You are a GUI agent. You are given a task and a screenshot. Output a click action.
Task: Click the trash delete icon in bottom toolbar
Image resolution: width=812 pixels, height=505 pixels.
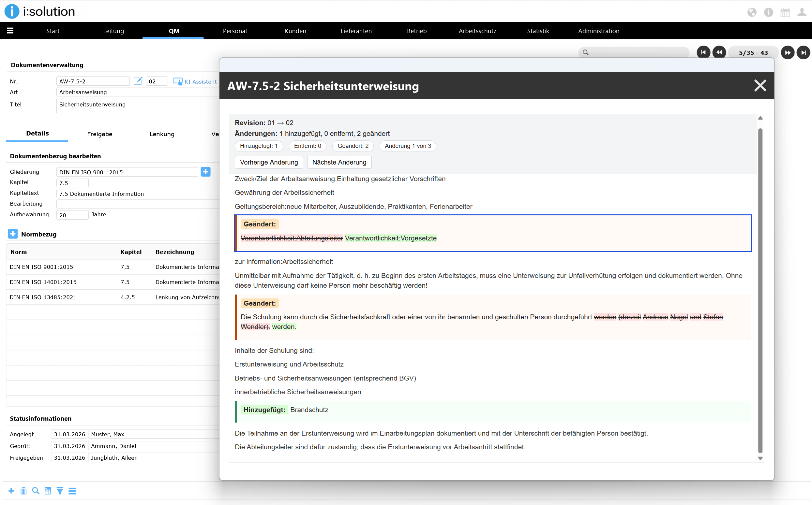pyautogui.click(x=23, y=491)
